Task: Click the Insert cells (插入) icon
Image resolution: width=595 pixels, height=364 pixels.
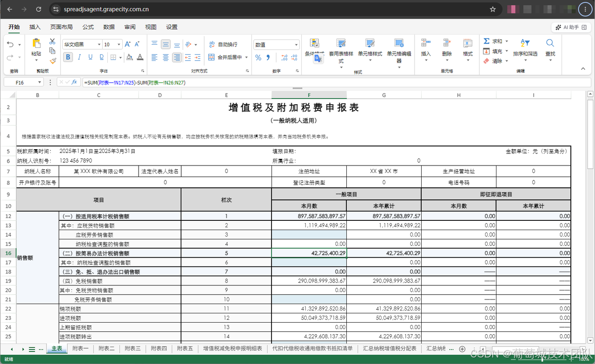Action: tap(426, 43)
